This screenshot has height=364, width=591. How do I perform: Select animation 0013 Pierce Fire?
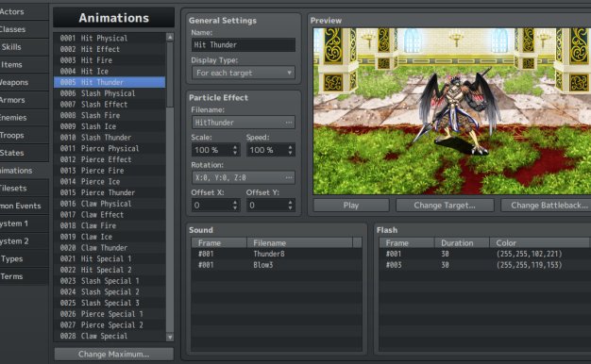[110, 171]
